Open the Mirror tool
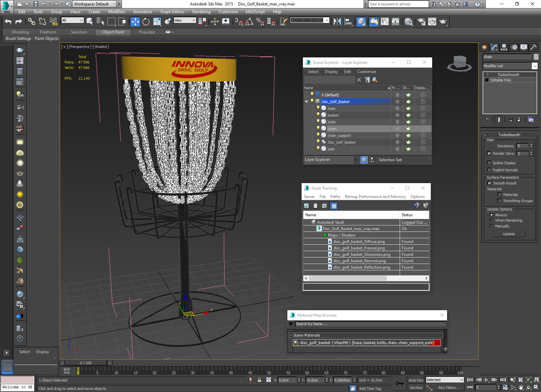Viewport: 541px width, 392px height. click(337, 22)
